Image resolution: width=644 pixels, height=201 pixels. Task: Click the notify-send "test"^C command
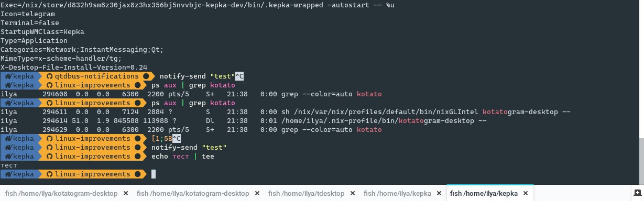click(x=201, y=76)
